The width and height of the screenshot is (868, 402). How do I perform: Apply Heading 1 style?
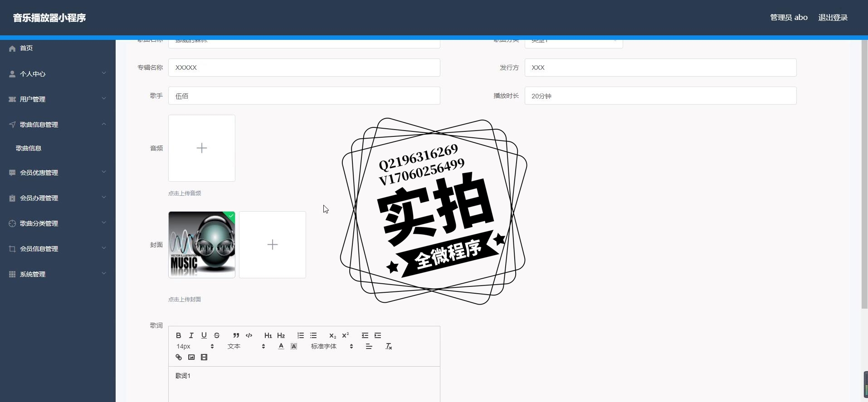click(268, 335)
